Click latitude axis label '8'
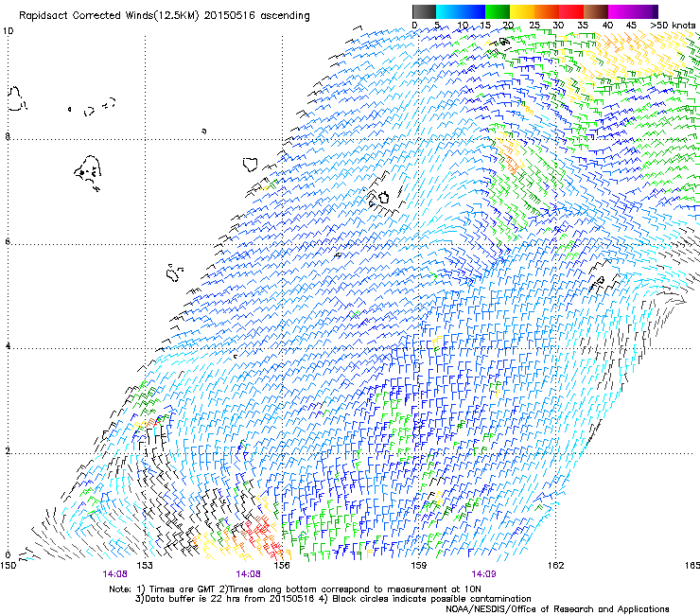Viewport: 700px width, 615px height. pyautogui.click(x=8, y=136)
